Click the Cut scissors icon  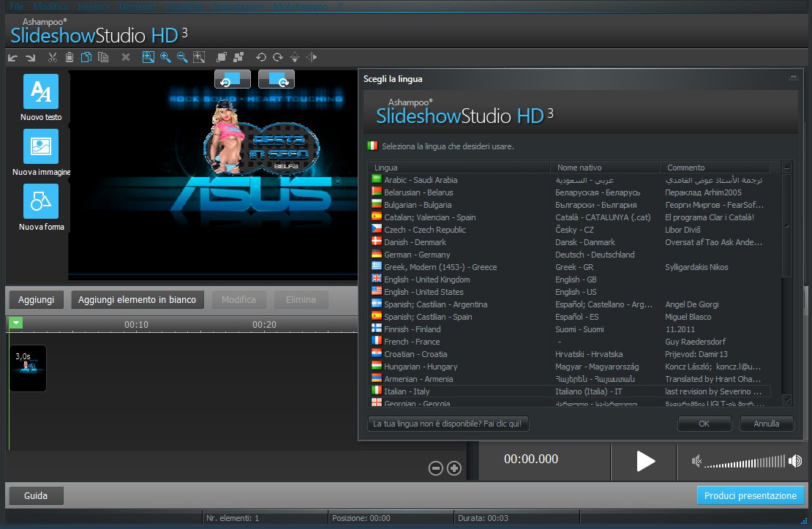(52, 58)
